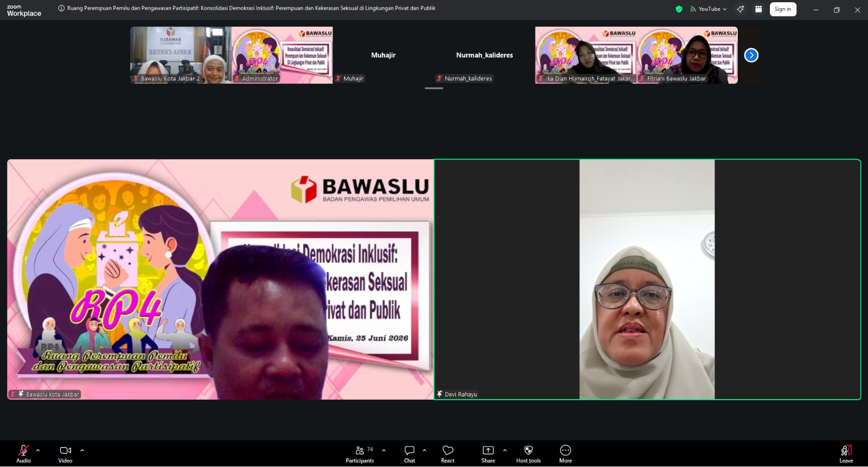Click the Sign in button

tap(783, 9)
